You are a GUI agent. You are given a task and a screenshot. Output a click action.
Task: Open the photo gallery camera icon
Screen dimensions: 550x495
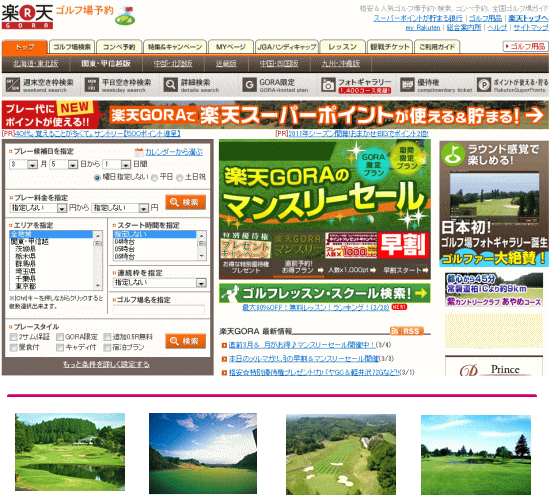click(x=328, y=85)
